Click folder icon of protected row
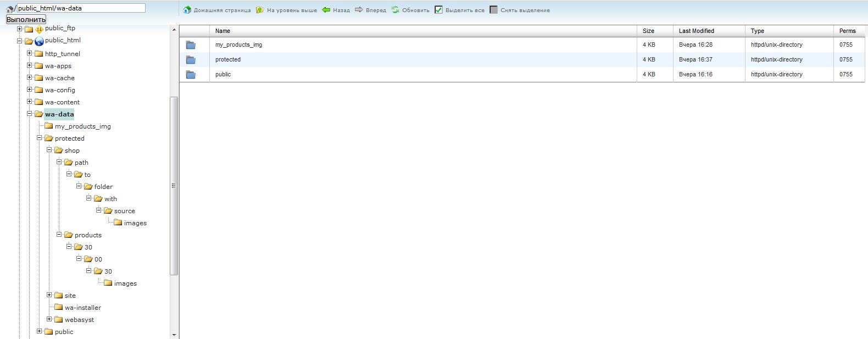868x339 pixels. pos(191,60)
